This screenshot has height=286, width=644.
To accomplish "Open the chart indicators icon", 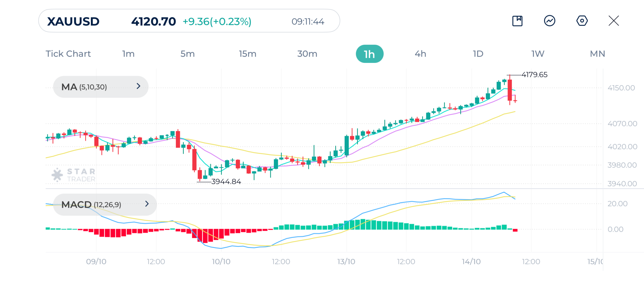I will [550, 21].
